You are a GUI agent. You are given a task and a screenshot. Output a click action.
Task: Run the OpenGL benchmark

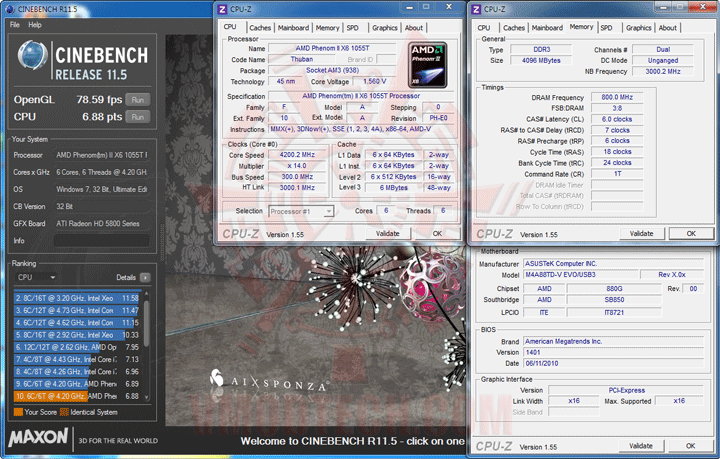pyautogui.click(x=138, y=100)
